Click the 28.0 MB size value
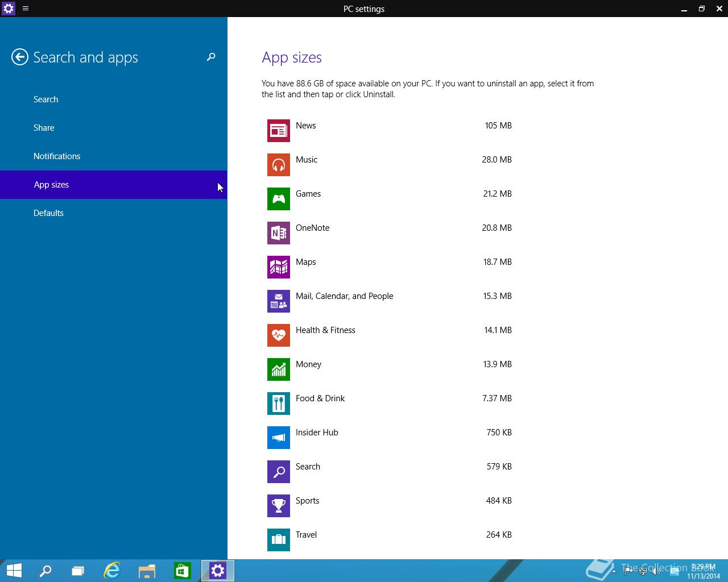728x582 pixels. [x=497, y=160]
